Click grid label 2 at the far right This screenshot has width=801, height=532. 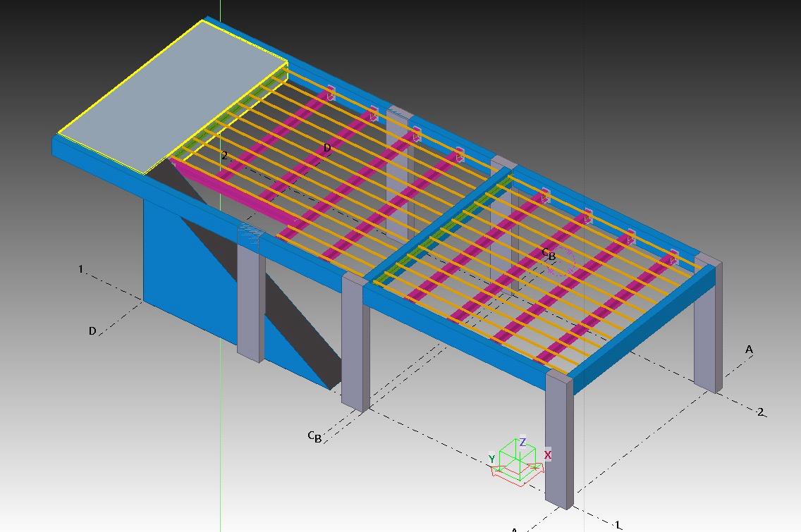pyautogui.click(x=760, y=412)
